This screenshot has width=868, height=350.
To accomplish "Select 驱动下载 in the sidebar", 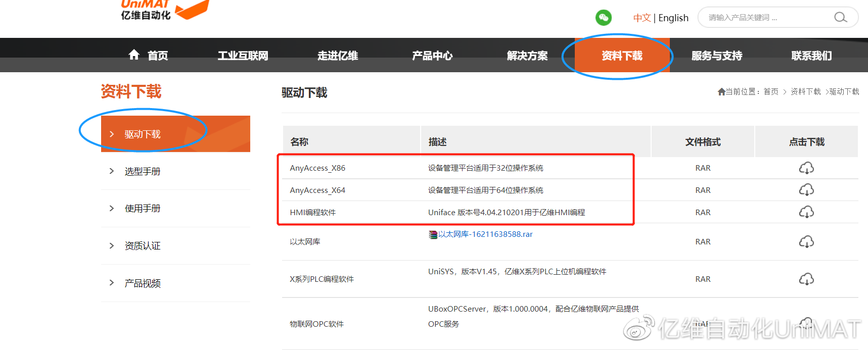I will (x=175, y=134).
